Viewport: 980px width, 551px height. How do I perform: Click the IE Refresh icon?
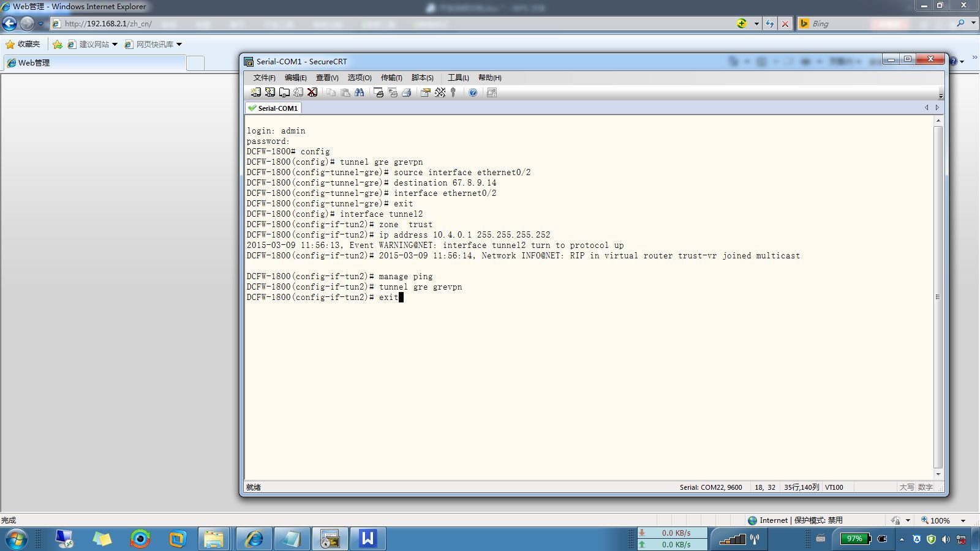[770, 24]
